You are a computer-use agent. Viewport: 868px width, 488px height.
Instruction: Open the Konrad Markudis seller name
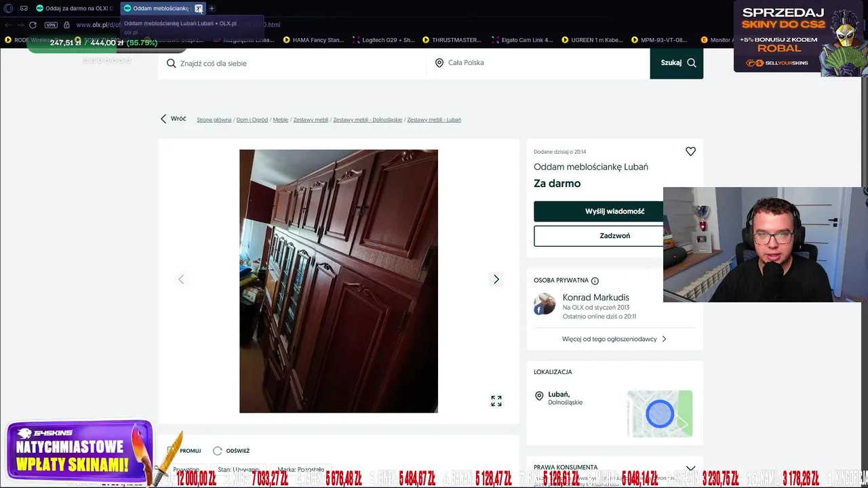coord(596,298)
